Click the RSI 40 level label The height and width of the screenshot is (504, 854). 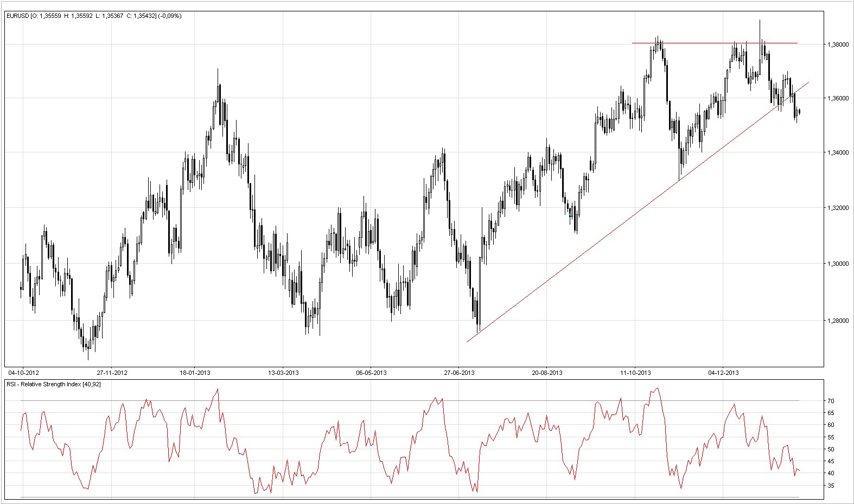[831, 473]
